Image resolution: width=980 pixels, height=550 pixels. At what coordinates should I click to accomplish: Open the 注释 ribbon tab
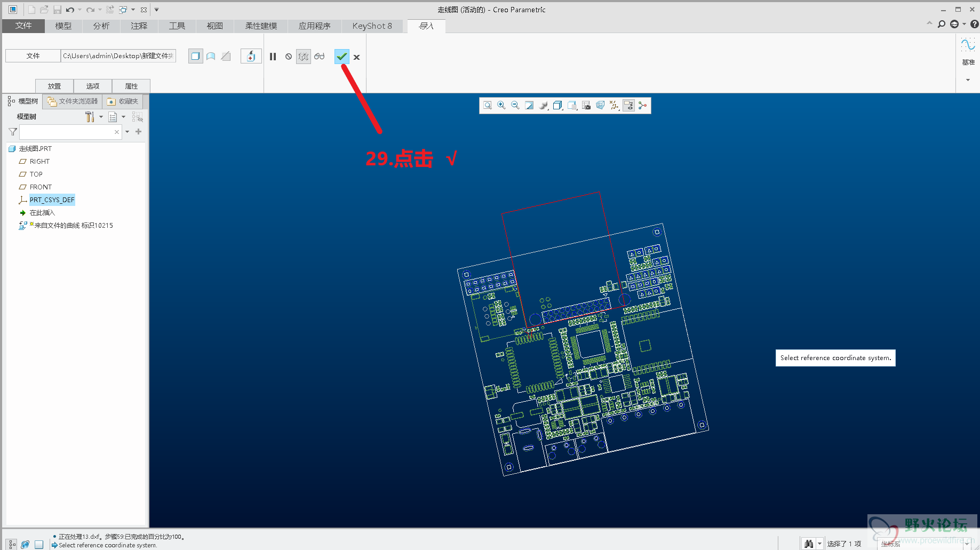[x=139, y=26]
